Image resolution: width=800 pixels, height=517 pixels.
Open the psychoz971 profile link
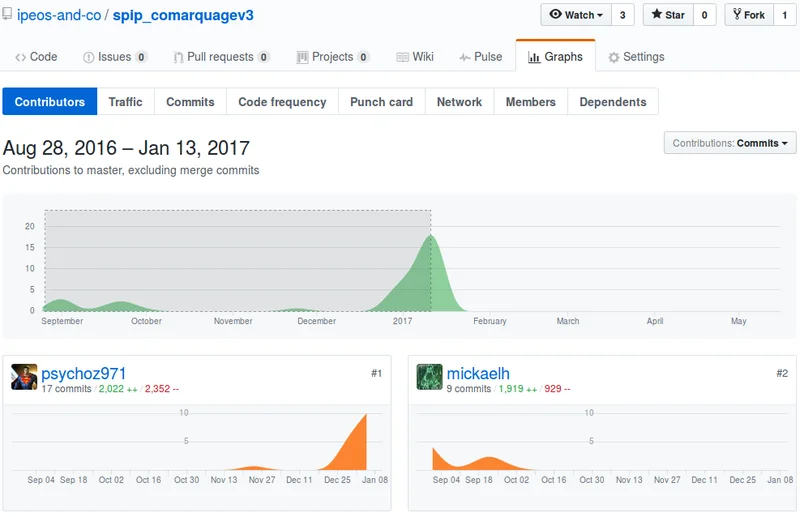tap(84, 374)
